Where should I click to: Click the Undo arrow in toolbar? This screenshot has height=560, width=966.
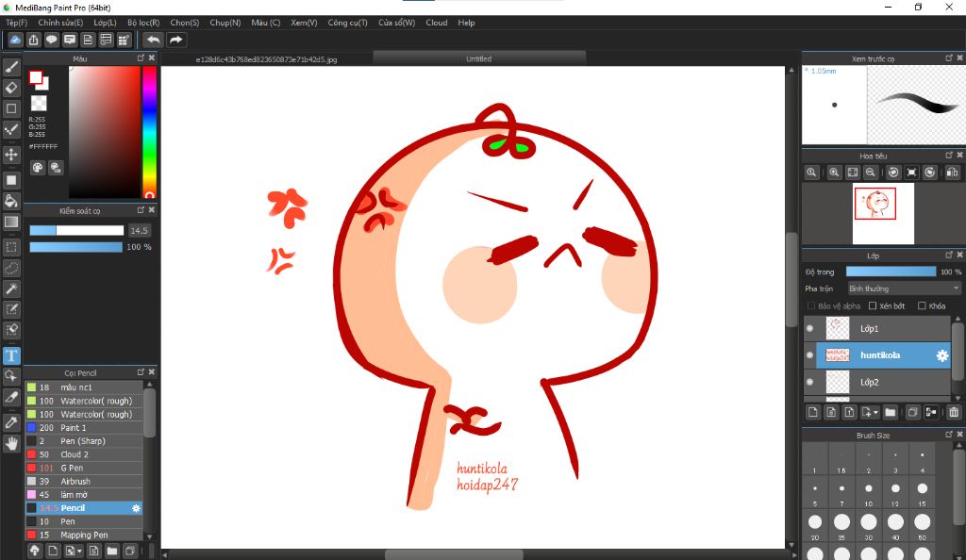coord(153,40)
